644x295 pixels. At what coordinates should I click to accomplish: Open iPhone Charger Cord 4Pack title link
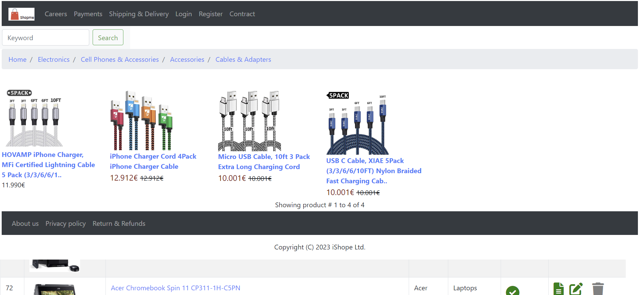point(153,161)
